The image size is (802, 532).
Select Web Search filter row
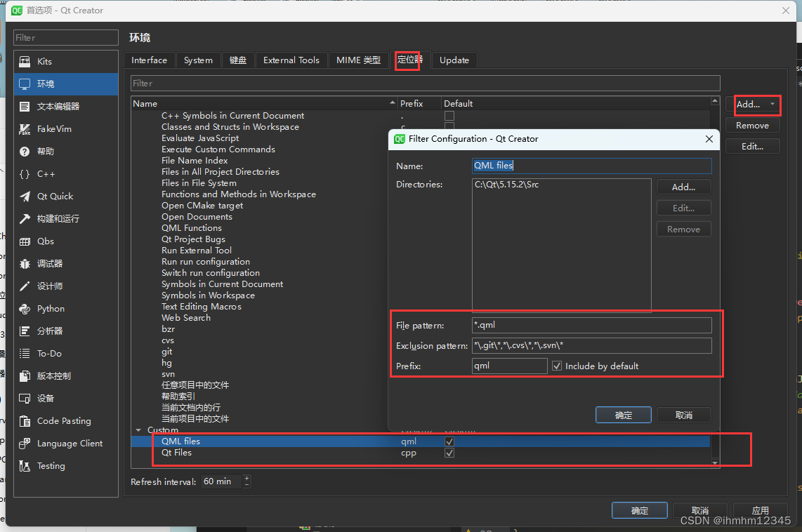click(185, 318)
